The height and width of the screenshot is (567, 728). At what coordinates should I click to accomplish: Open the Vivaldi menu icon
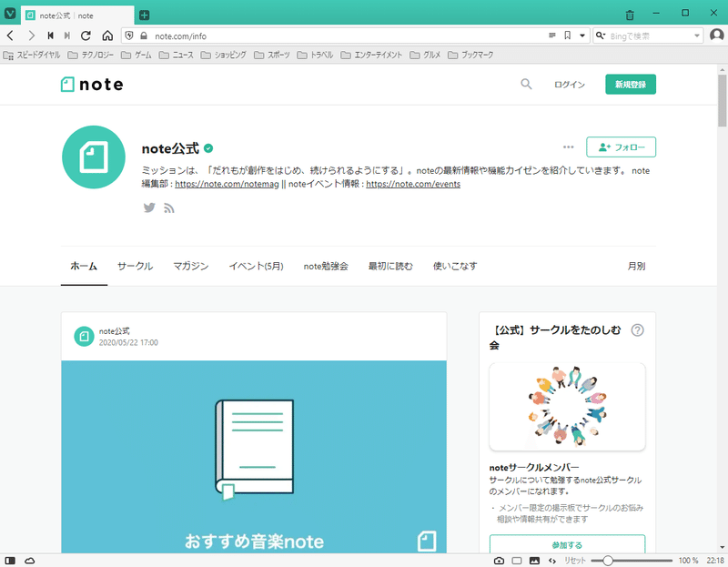coord(10,15)
